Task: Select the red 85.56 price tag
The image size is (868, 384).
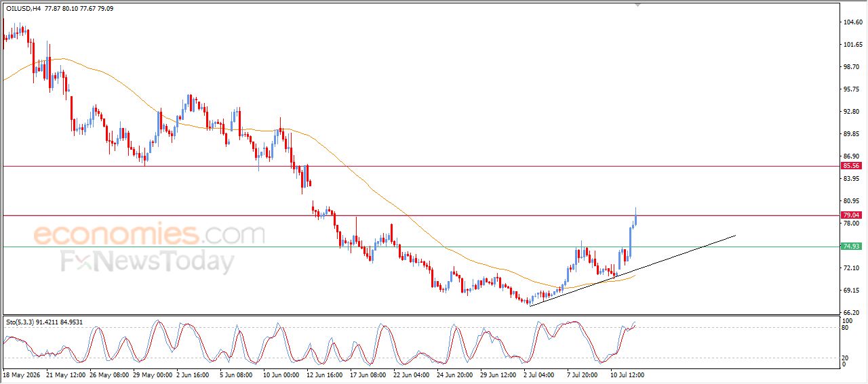Action: 851,165
